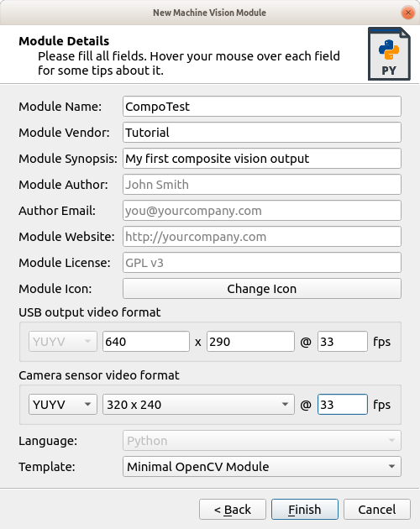Select the Module Synopsis text field
The image size is (420, 529).
[x=262, y=158]
